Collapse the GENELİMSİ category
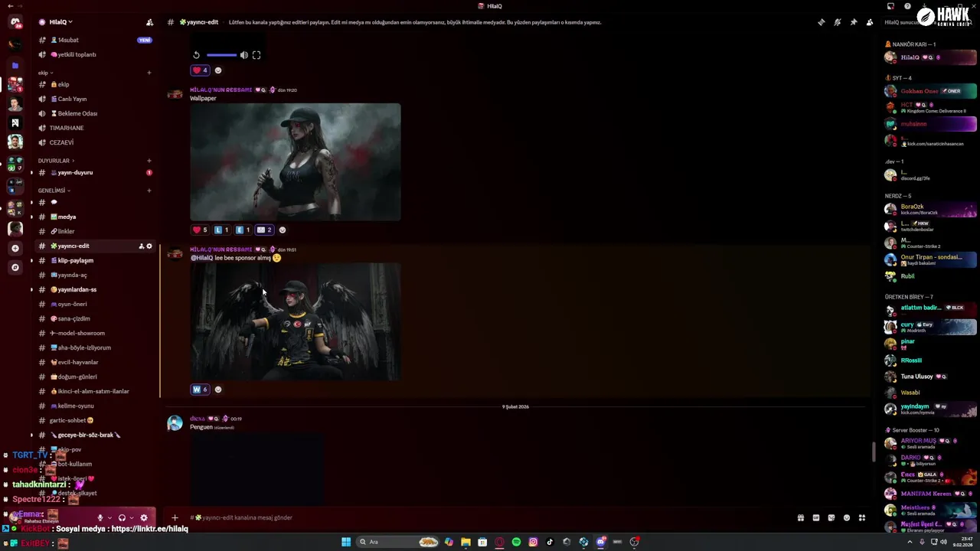This screenshot has width=980, height=551. click(x=54, y=191)
